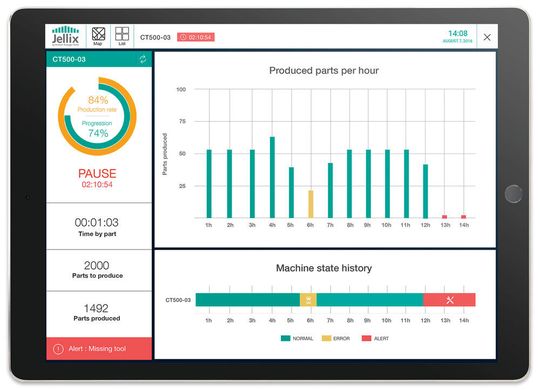Click the red 13h bar in chart
This screenshot has height=390, width=540.
coord(444,217)
